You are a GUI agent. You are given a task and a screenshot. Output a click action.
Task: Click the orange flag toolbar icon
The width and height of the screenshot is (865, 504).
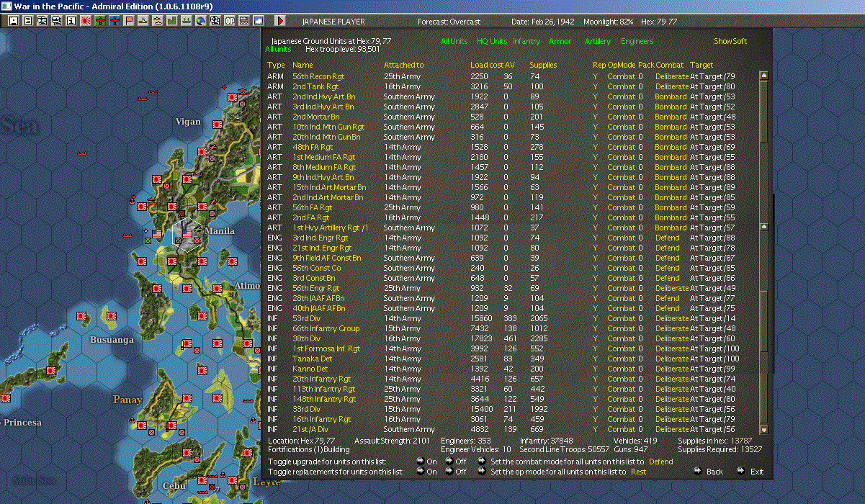[129, 21]
